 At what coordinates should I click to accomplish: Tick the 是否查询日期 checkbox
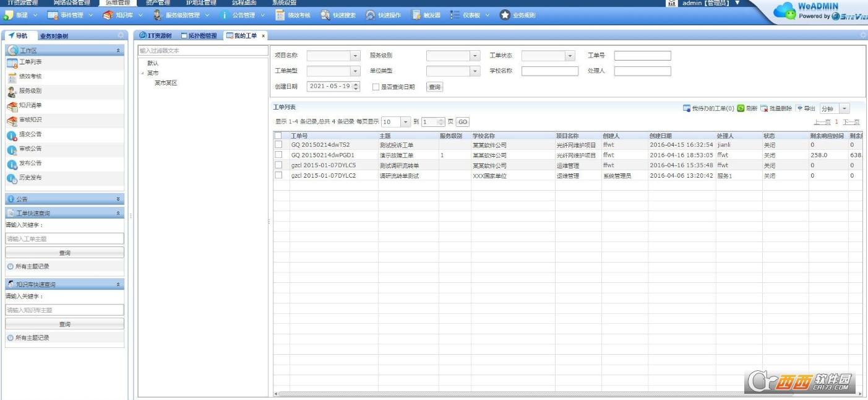pyautogui.click(x=376, y=87)
